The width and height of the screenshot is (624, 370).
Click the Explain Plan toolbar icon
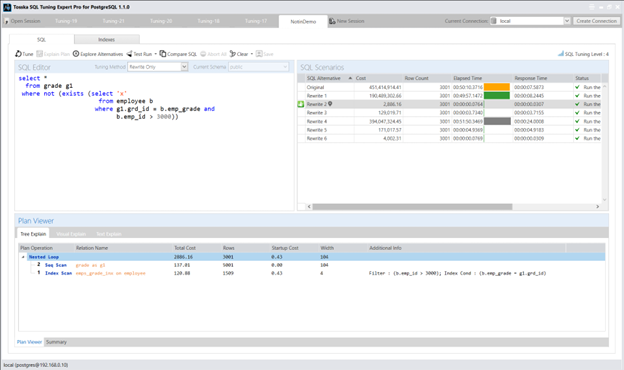[x=39, y=54]
